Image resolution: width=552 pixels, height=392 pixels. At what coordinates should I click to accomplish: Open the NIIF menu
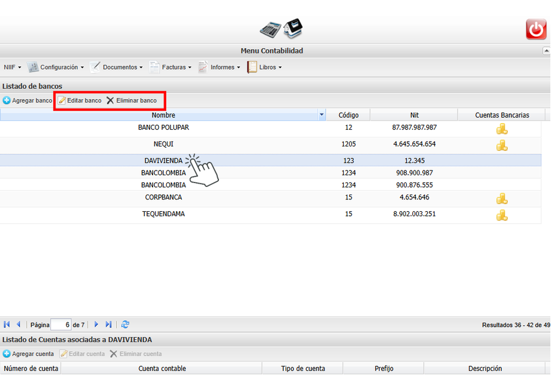point(13,67)
